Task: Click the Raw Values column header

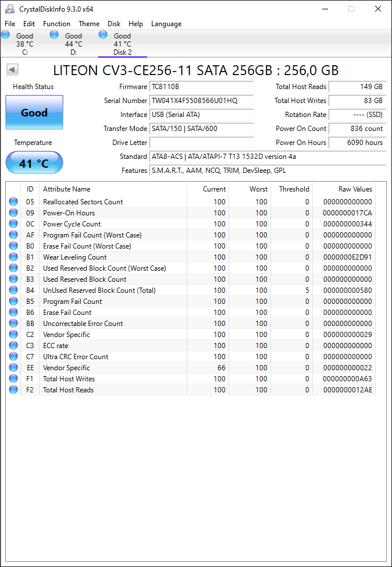Action: [x=355, y=189]
